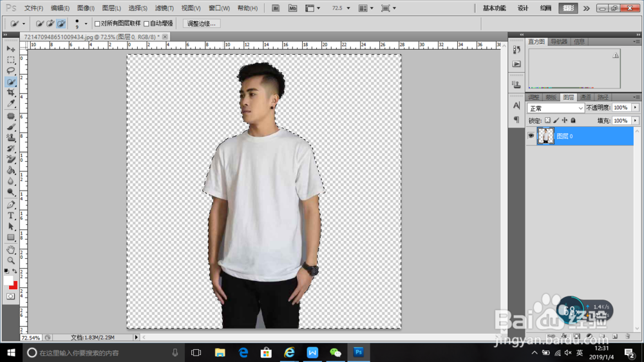Toggle Quick Mask mode

[11, 296]
